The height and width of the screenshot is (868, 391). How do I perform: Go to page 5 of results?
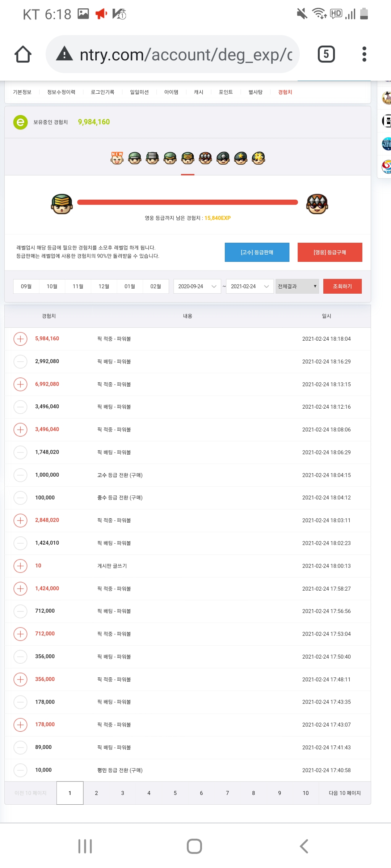click(x=175, y=793)
